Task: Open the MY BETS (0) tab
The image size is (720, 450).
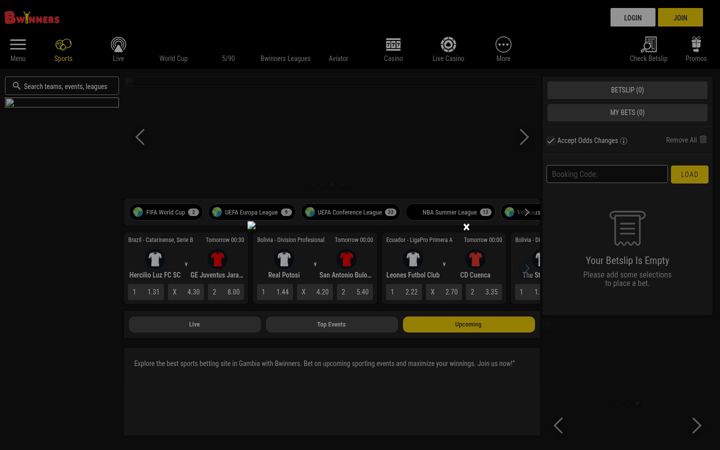Action: [x=627, y=112]
